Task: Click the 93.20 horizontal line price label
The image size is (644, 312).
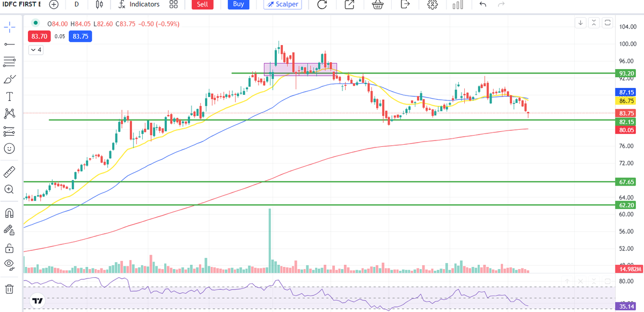Action: pyautogui.click(x=627, y=73)
